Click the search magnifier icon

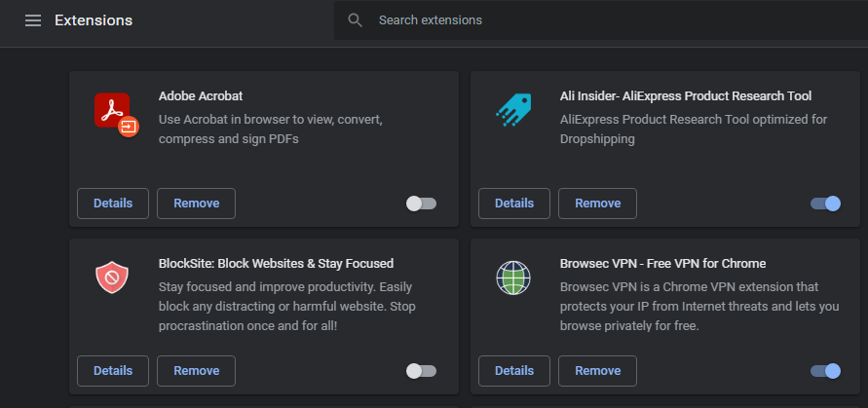click(x=356, y=20)
